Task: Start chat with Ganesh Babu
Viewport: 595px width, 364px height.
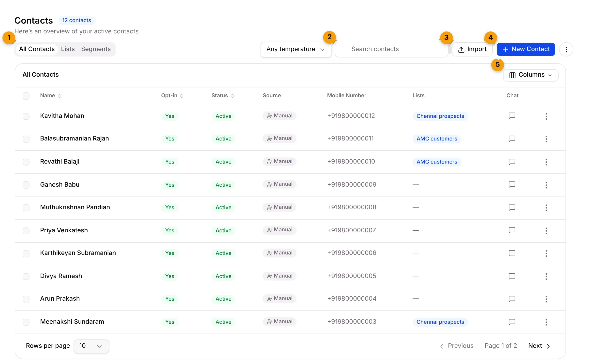Action: coord(512,184)
